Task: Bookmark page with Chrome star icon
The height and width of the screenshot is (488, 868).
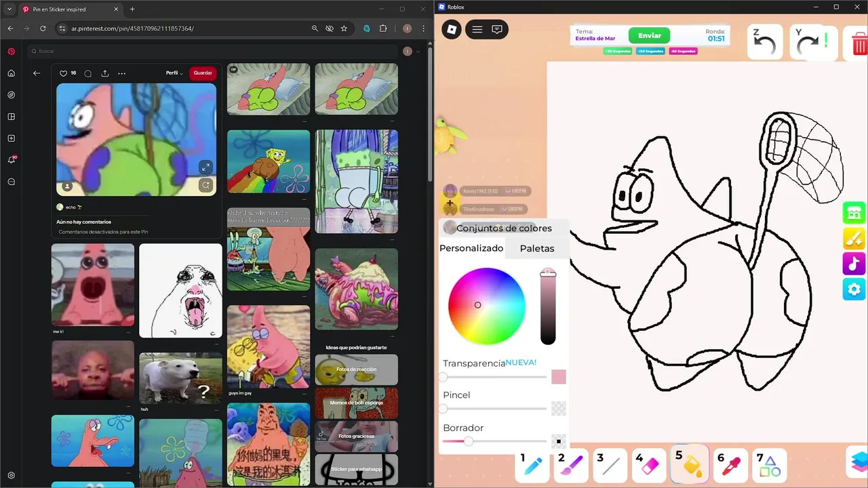Action: [344, 28]
